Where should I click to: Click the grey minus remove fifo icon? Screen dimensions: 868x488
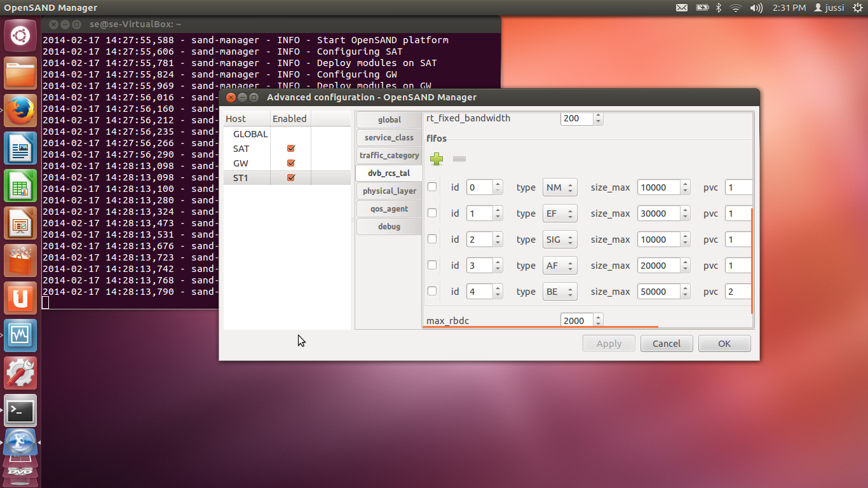click(459, 159)
